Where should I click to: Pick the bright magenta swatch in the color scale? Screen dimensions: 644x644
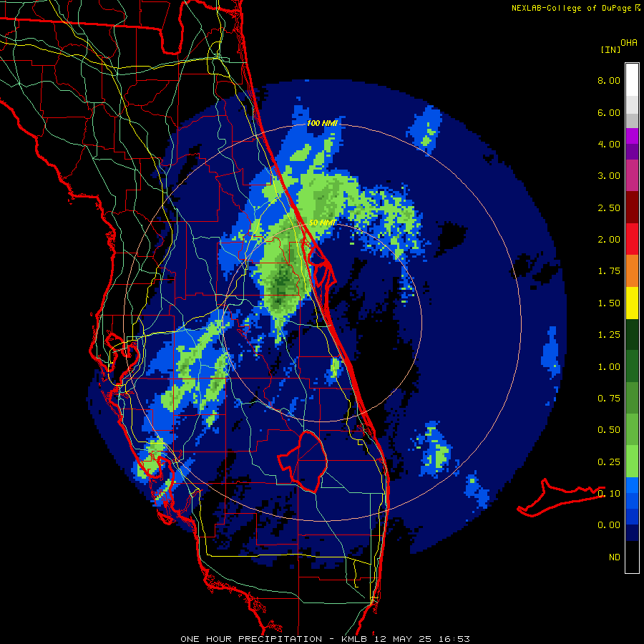pyautogui.click(x=632, y=136)
